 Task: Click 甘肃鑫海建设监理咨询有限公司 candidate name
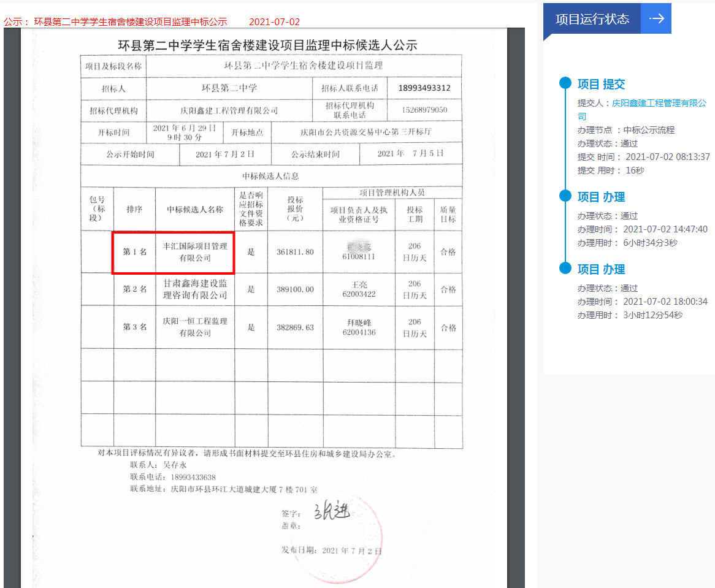(195, 289)
